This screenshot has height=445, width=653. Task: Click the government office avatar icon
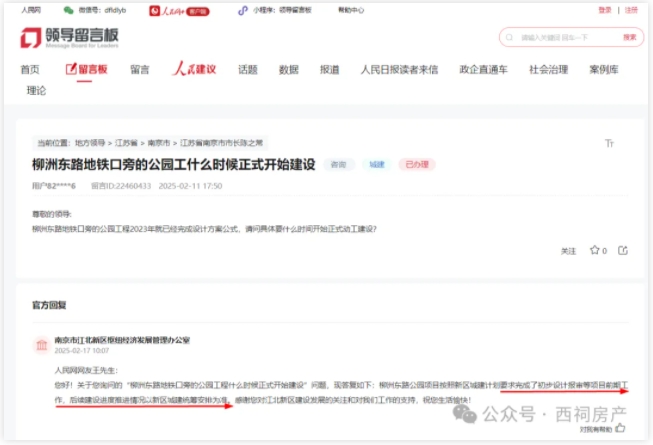(x=40, y=346)
